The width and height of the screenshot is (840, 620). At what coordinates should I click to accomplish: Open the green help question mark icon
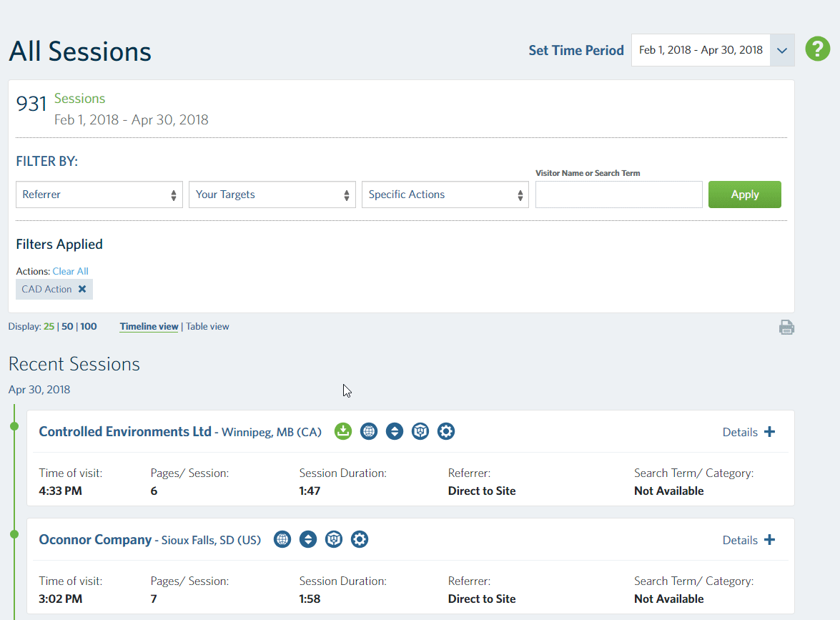click(x=817, y=49)
